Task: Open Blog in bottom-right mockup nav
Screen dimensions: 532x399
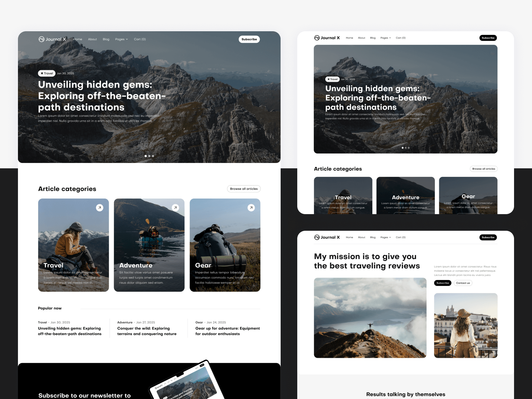Action: click(x=373, y=237)
